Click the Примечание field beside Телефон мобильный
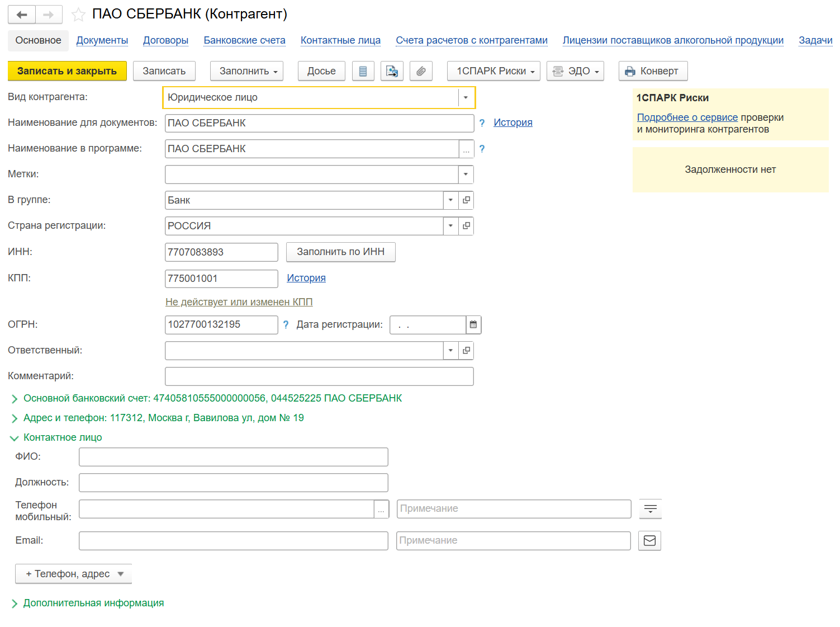This screenshot has height=627, width=840. [x=514, y=509]
